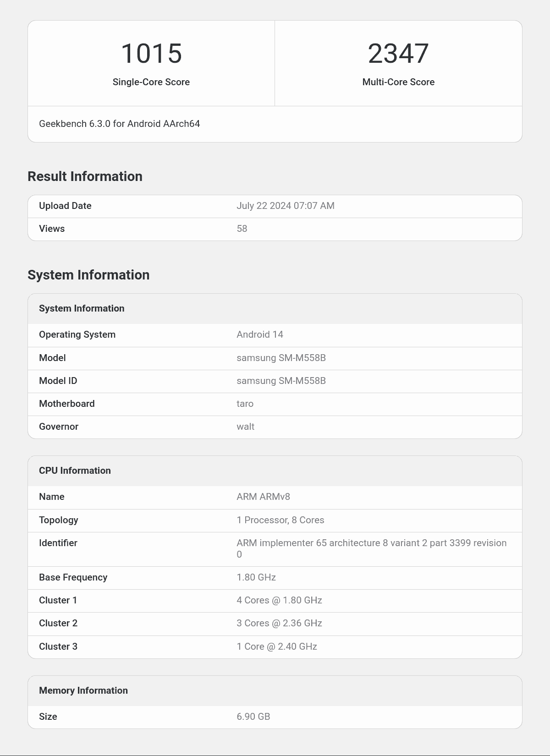The image size is (550, 756).
Task: Click the CPU Information table header
Action: [x=75, y=471]
